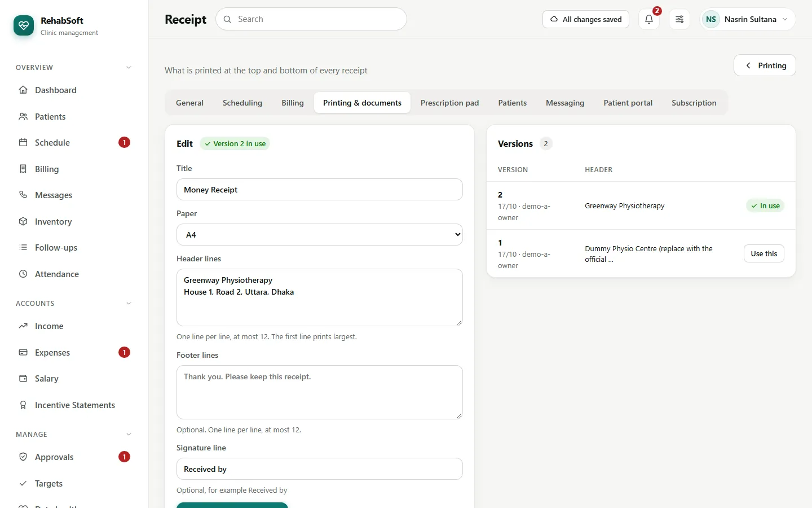
Task: Open Attendance sidebar item
Action: [x=74, y=274]
